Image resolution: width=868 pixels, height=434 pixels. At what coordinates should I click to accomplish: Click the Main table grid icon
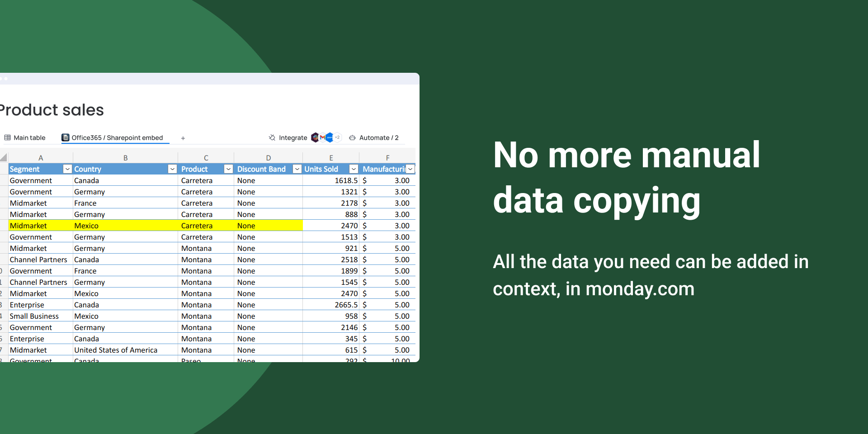click(x=7, y=138)
